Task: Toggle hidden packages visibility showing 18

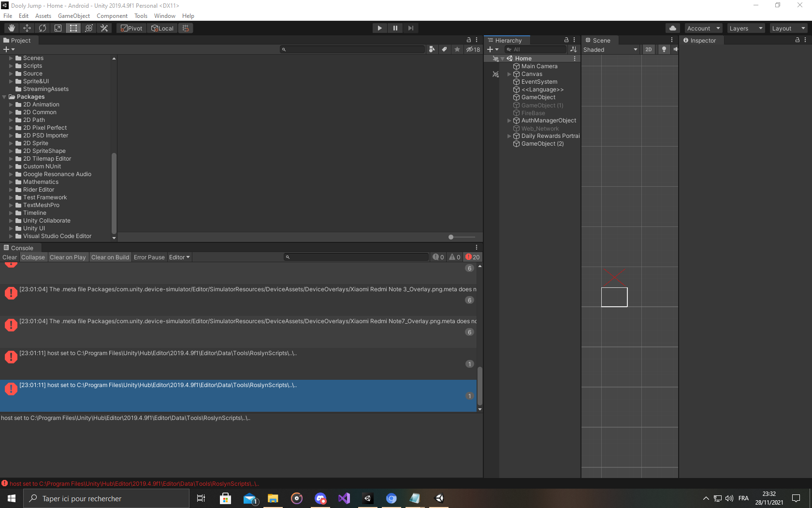Action: 473,49
